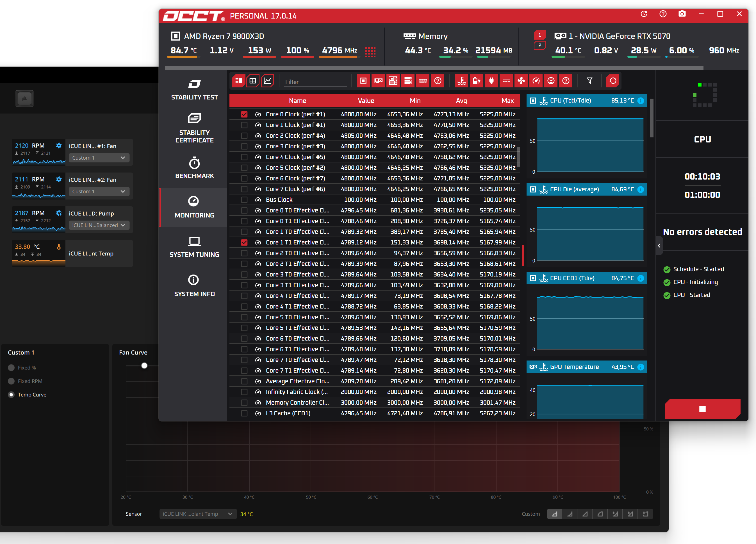Select the Fixed % radio option in iCUE
Screen dimensions: 756x544
(x=11, y=368)
